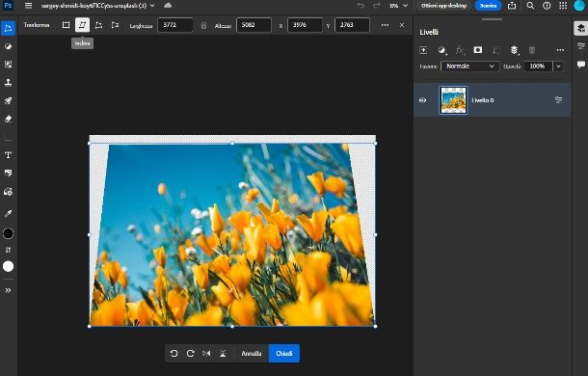Open the help icon in header
Viewport: 588px width, 376px height.
coord(547,6)
